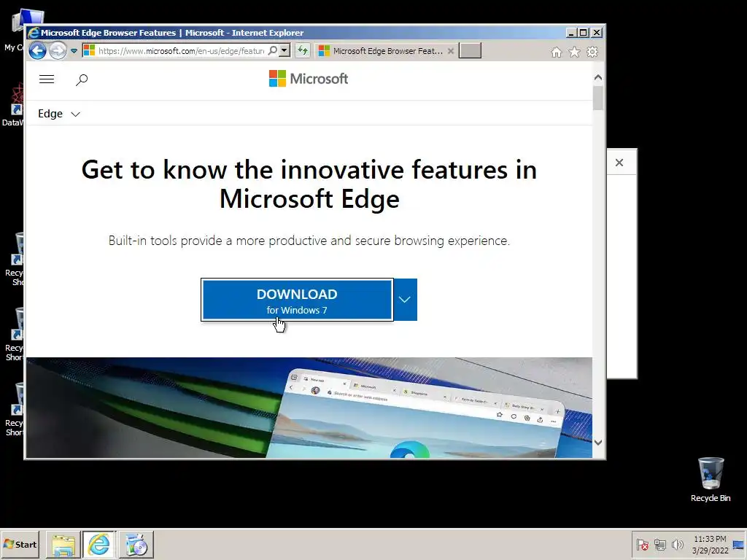This screenshot has height=560, width=747.
Task: Open the Start menu
Action: tap(20, 544)
